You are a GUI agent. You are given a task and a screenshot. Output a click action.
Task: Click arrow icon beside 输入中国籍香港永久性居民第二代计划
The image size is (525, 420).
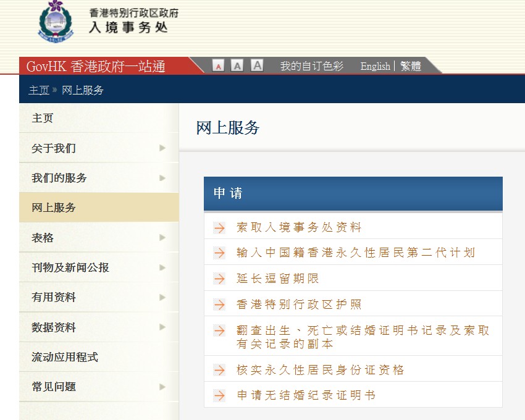[x=220, y=253]
